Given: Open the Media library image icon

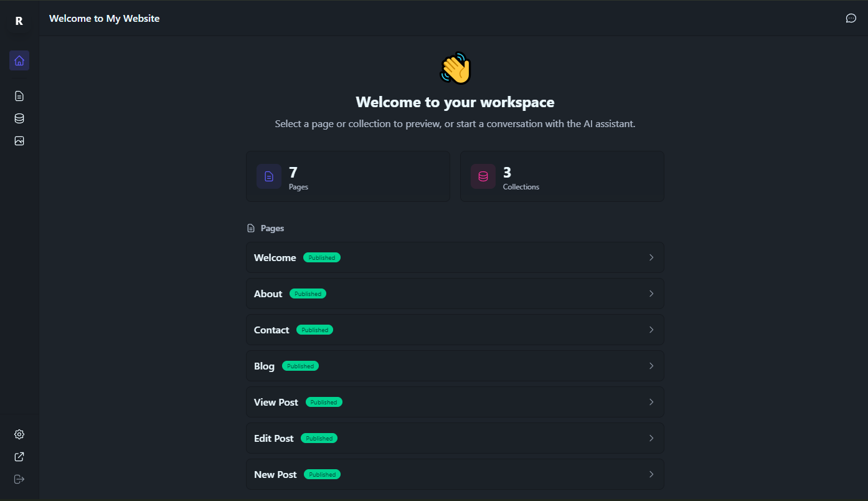Looking at the screenshot, I should (19, 140).
